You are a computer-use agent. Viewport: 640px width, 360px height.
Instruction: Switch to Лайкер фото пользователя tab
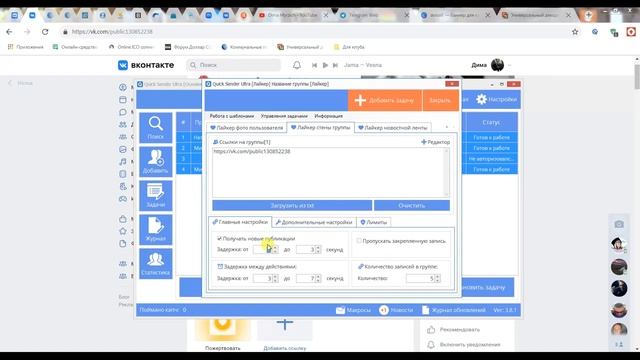pyautogui.click(x=247, y=128)
